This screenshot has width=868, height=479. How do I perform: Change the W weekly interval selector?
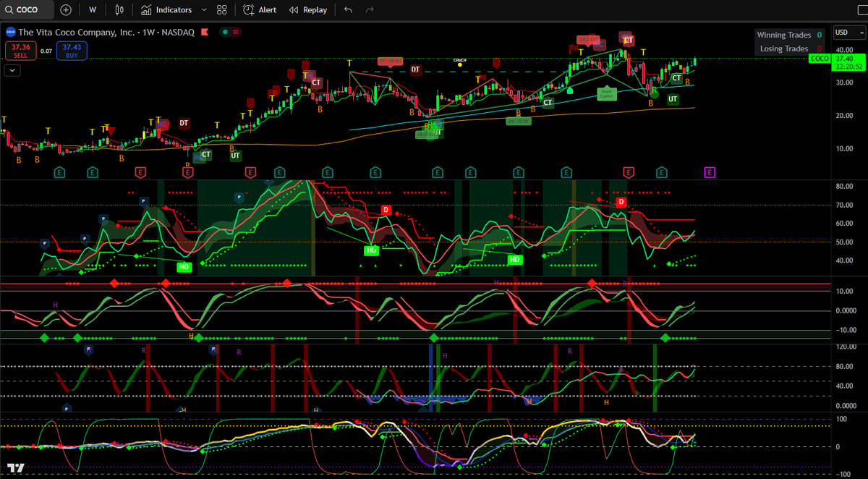(93, 10)
